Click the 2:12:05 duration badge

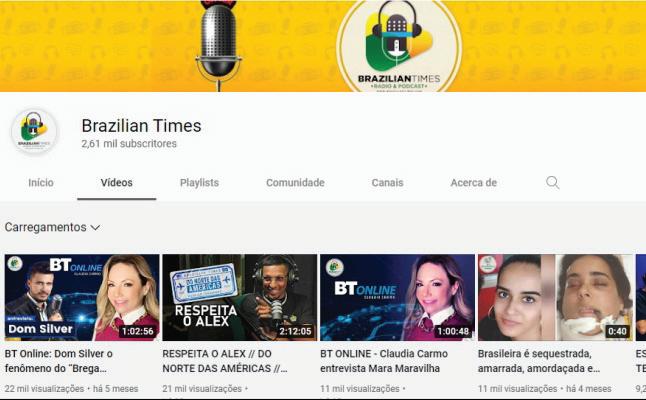[295, 331]
